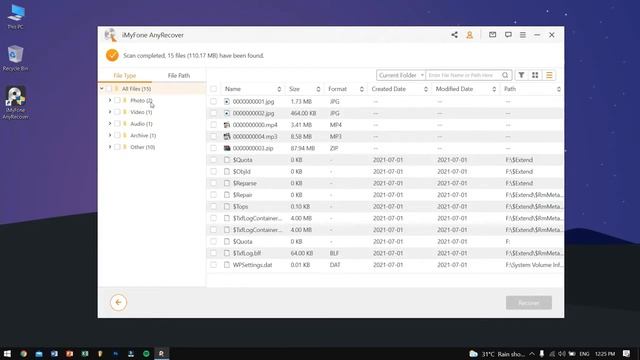The width and height of the screenshot is (640, 360).
Task: Check the box for 0000000002.jpg
Action: [x=213, y=113]
